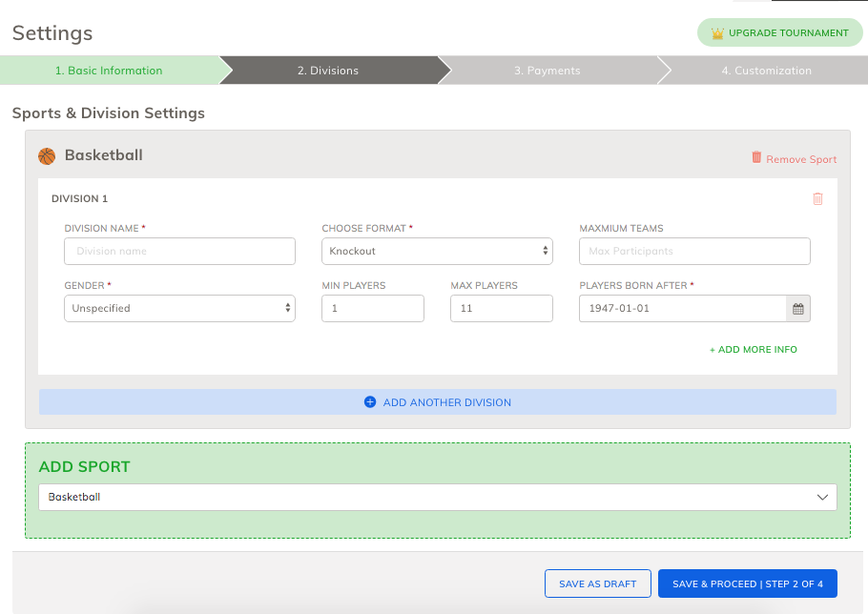This screenshot has height=614, width=868.
Task: Click the Settings page heading
Action: click(x=52, y=33)
